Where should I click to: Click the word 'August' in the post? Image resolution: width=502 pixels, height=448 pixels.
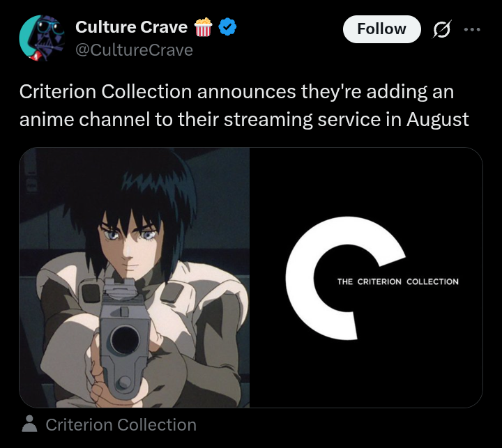[x=438, y=119]
